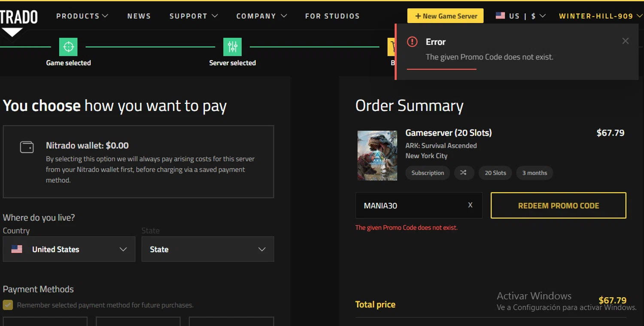644x326 pixels.
Task: Open the State dropdown
Action: click(208, 249)
